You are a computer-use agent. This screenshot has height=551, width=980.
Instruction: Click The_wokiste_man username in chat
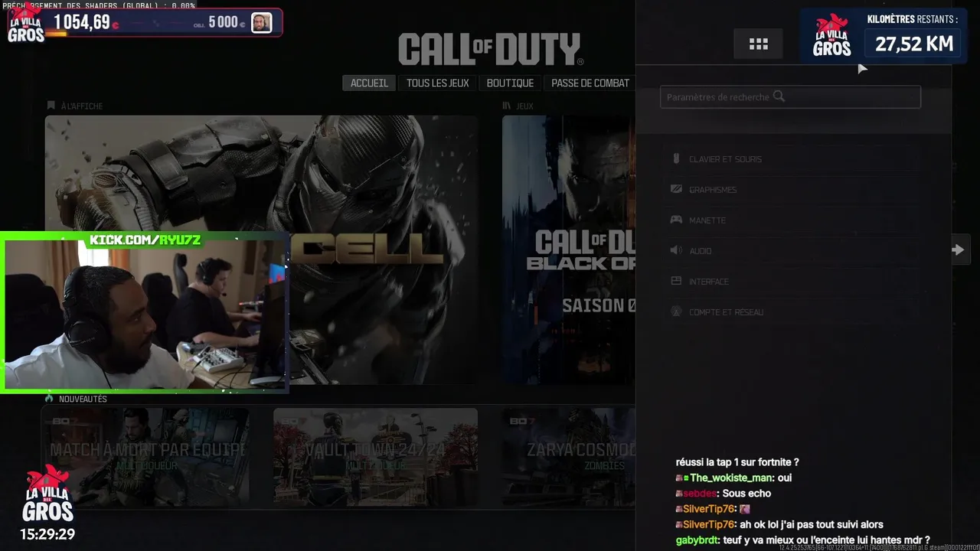pyautogui.click(x=730, y=478)
